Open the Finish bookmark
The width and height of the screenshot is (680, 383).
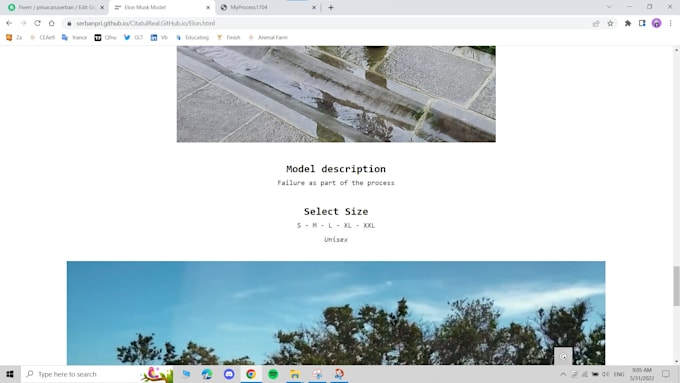229,38
